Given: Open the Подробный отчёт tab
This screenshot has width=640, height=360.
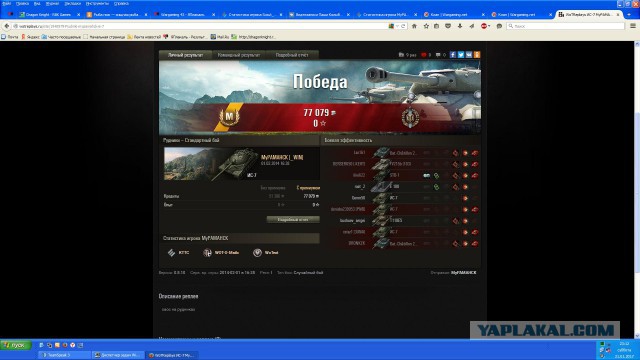Looking at the screenshot, I should pos(292,55).
